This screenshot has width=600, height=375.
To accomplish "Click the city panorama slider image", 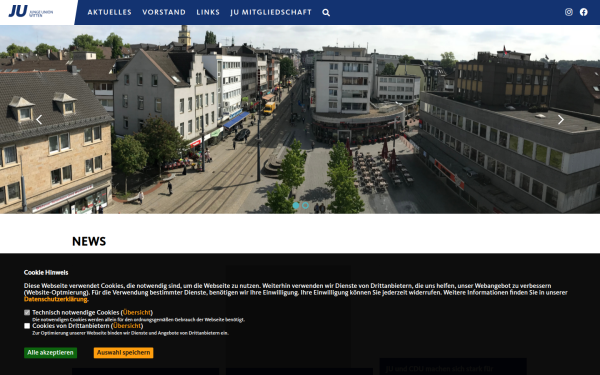I will (x=300, y=119).
